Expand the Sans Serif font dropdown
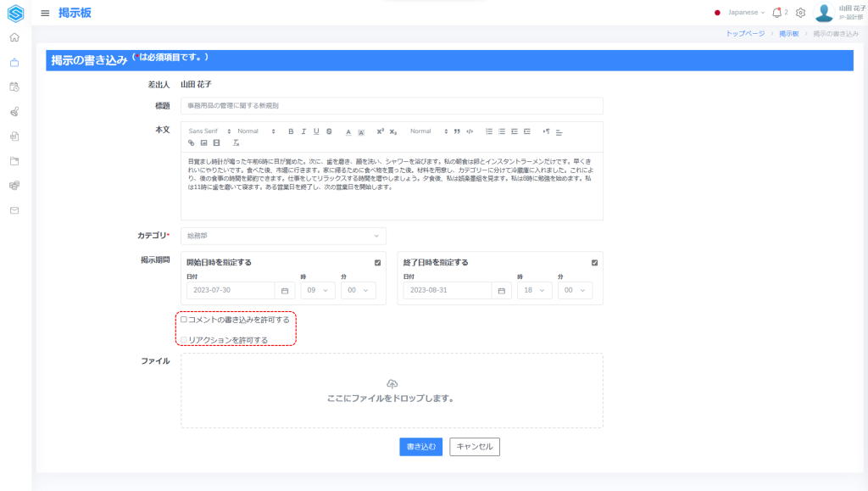 (x=207, y=131)
